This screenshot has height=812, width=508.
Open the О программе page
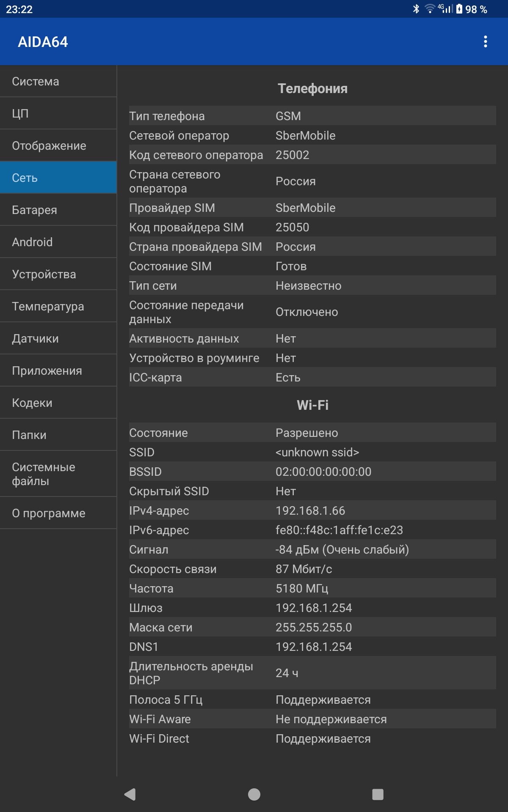click(58, 513)
